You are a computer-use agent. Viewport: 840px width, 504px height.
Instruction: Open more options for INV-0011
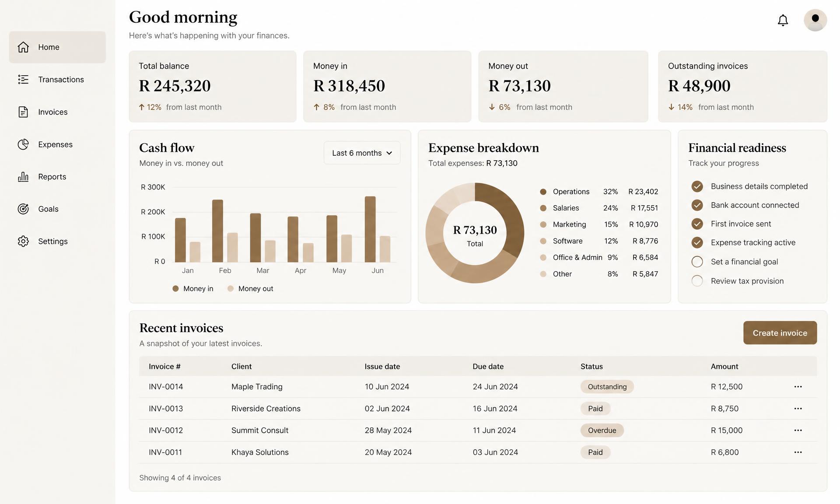coord(798,452)
